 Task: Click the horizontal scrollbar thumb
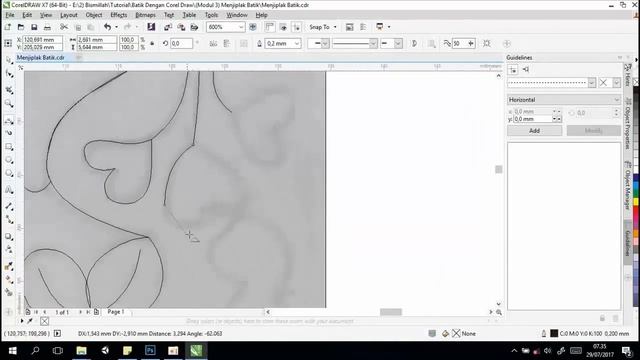(391, 312)
